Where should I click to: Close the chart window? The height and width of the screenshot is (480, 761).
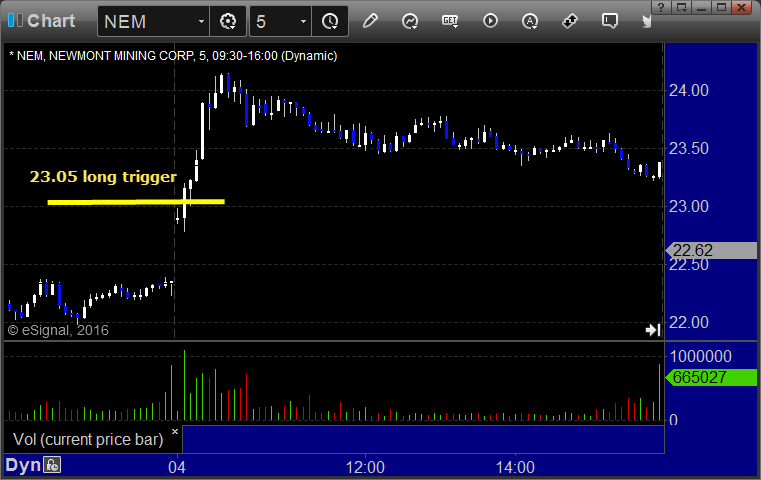pyautogui.click(x=742, y=7)
